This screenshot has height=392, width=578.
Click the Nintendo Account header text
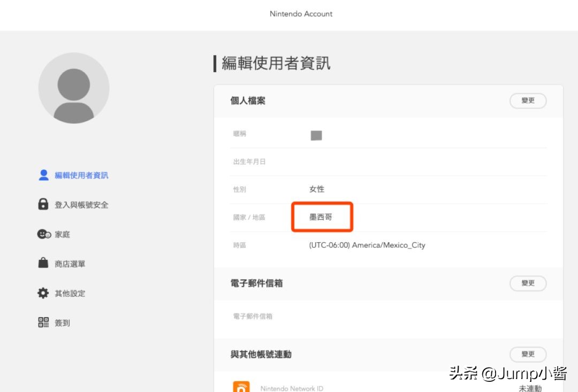[x=301, y=14]
